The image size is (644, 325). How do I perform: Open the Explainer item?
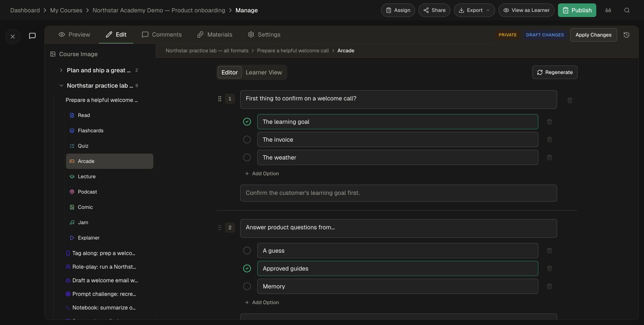click(109, 238)
